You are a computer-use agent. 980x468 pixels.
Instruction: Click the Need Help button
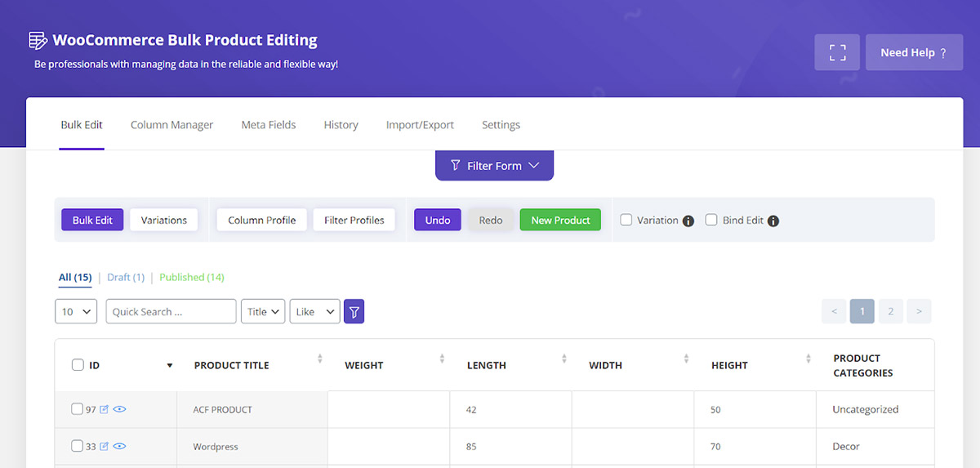click(914, 52)
